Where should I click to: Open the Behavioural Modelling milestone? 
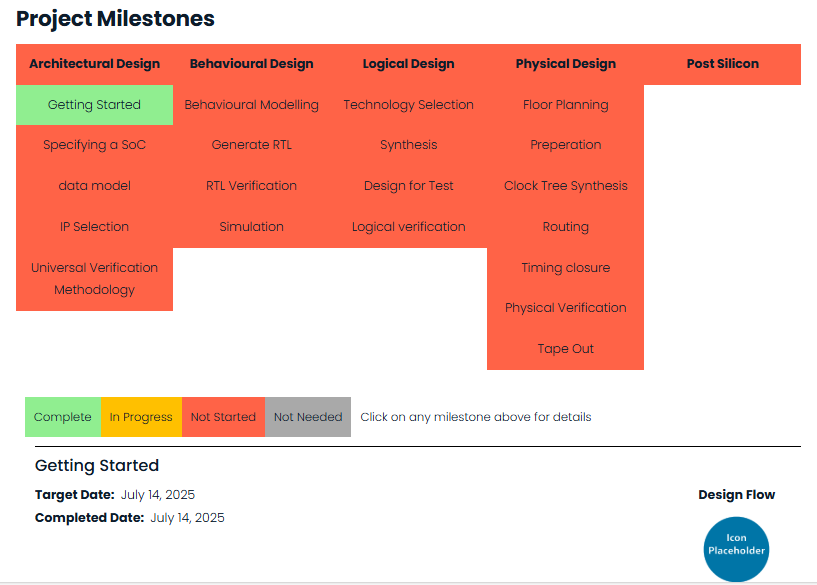point(251,104)
